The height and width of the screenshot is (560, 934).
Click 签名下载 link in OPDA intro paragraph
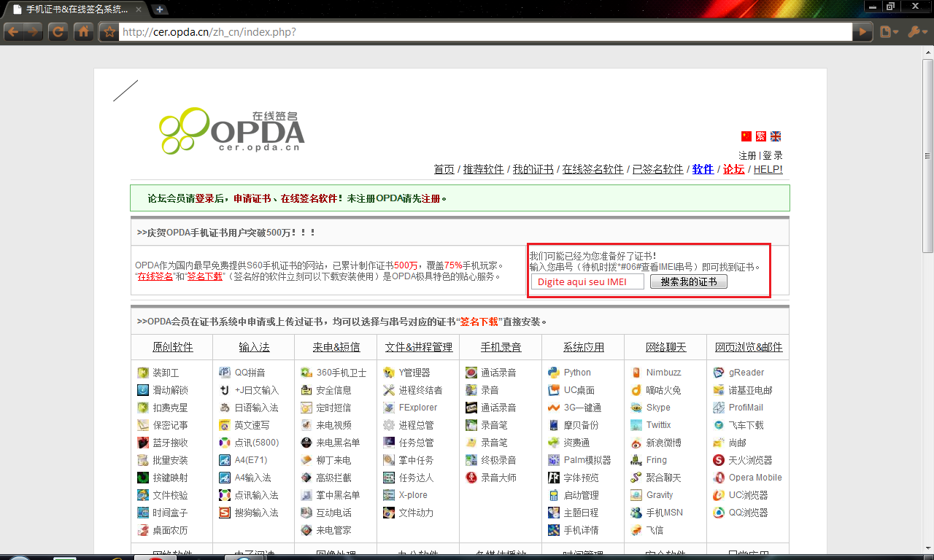pyautogui.click(x=204, y=276)
